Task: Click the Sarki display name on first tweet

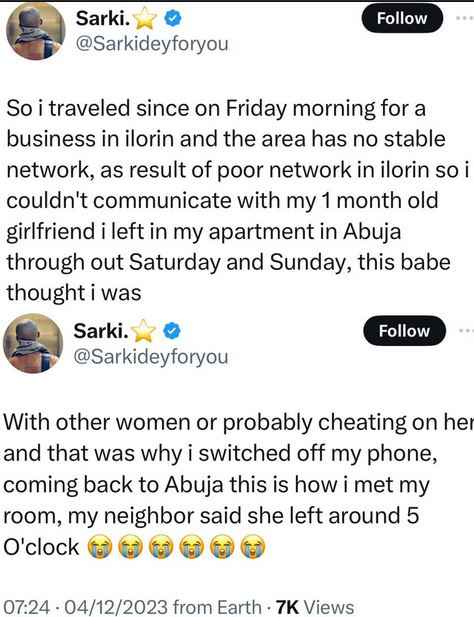Action: click(x=103, y=18)
